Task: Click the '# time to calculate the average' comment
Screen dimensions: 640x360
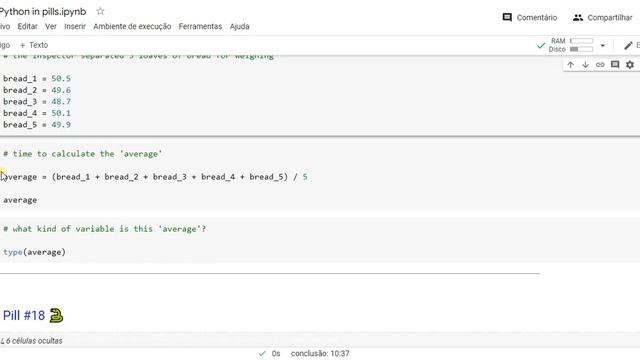Action: click(82, 154)
